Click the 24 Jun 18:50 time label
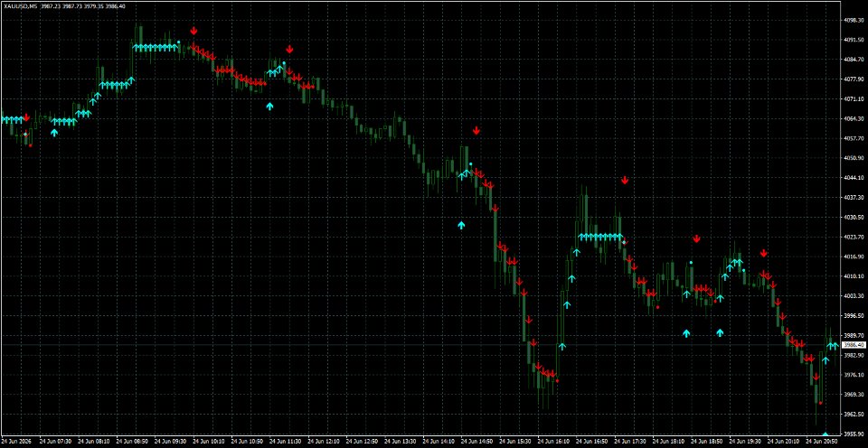Screen dimensions: 868x448 [x=707, y=442]
